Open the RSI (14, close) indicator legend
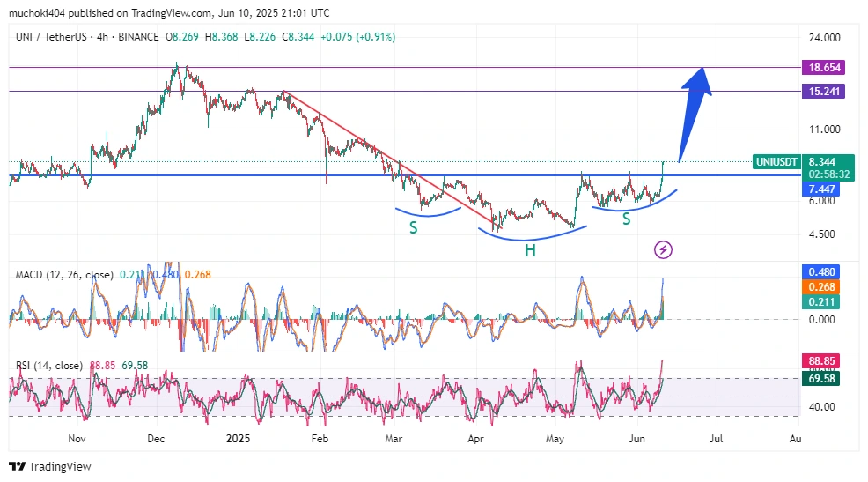Screen dimensions: 868x482 point(49,365)
